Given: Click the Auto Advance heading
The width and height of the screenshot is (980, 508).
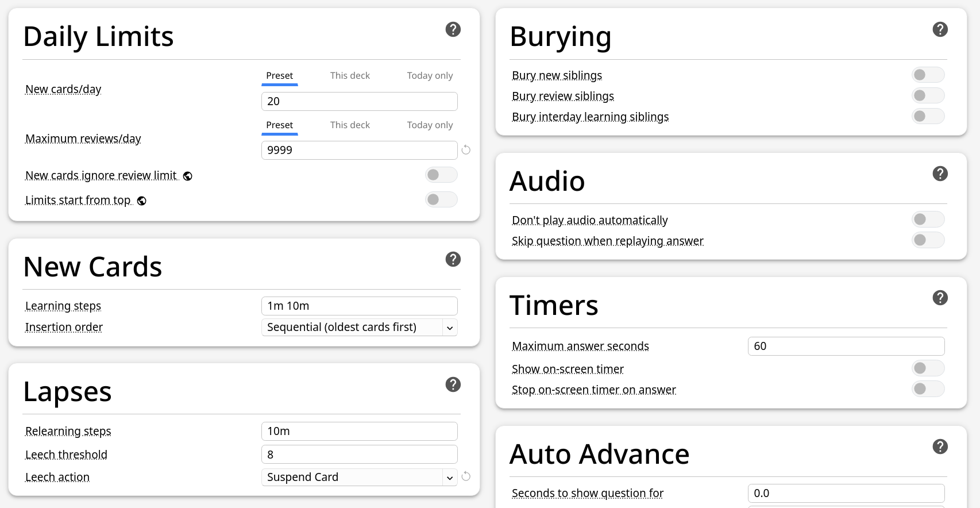Looking at the screenshot, I should [600, 455].
